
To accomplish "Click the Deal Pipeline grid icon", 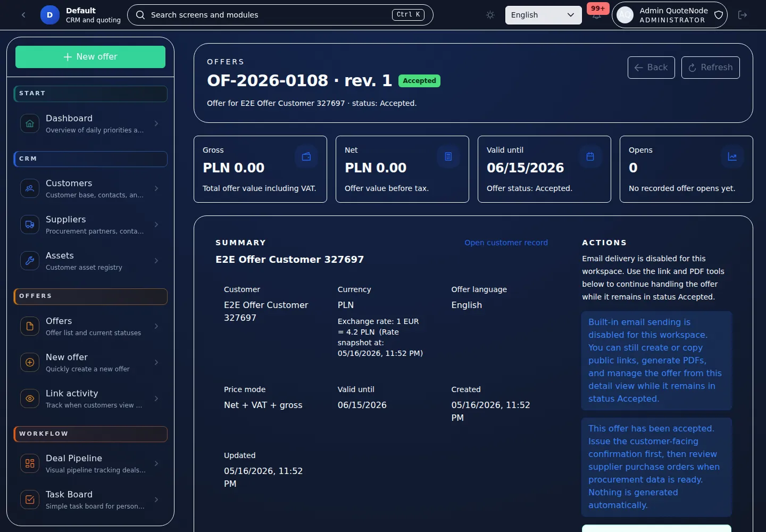I will (x=30, y=463).
